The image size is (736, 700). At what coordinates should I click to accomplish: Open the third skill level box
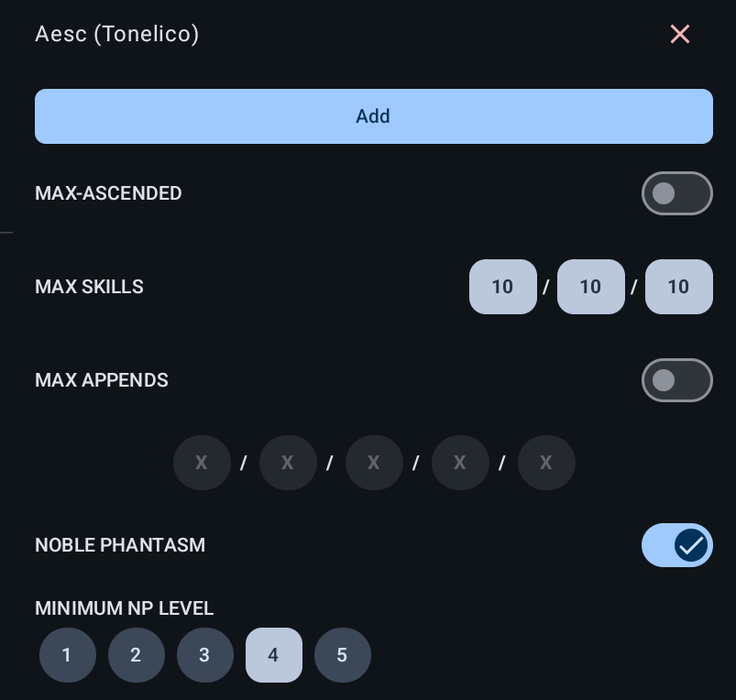click(678, 287)
